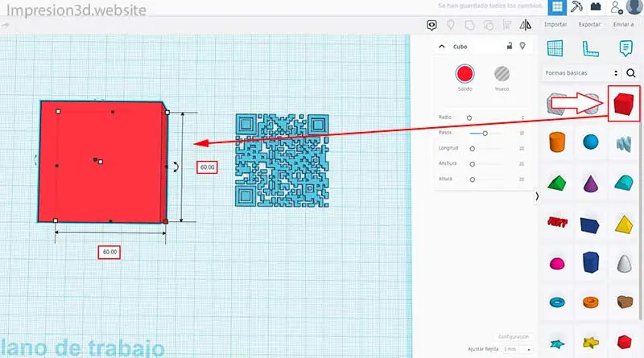Click the Align tool icon
The image size is (644, 358).
(x=507, y=25)
